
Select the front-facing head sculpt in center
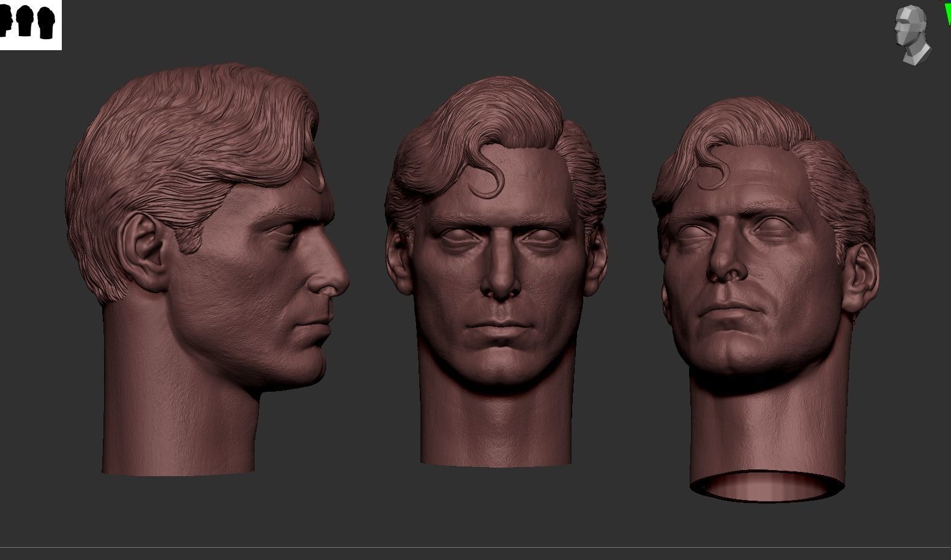tap(496, 271)
